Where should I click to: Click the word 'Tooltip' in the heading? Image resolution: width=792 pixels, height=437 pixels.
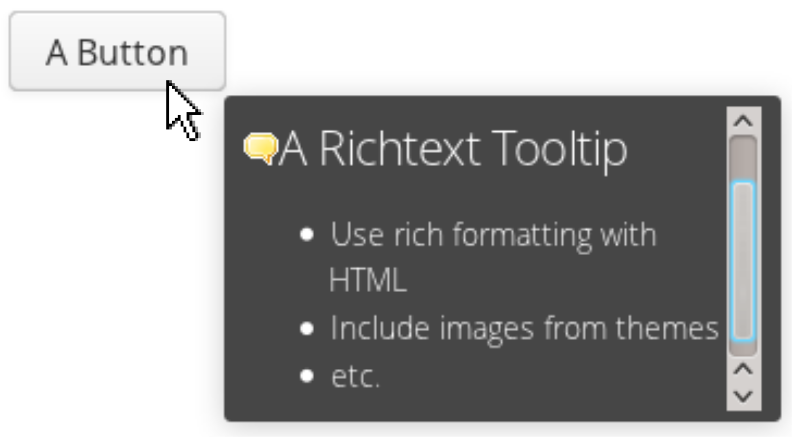pyautogui.click(x=559, y=150)
